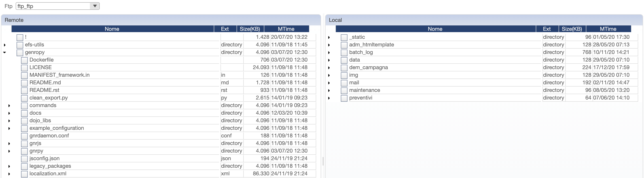Screen dimensions: 644x178
Task: Select the local dem_campagna folder name
Action: pyautogui.click(x=369, y=67)
